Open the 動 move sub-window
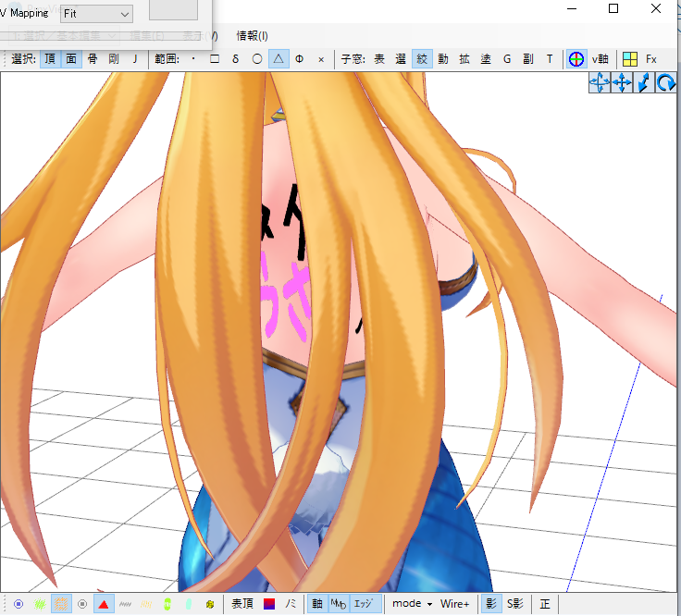Viewport: 681px width, 616px height. point(443,59)
